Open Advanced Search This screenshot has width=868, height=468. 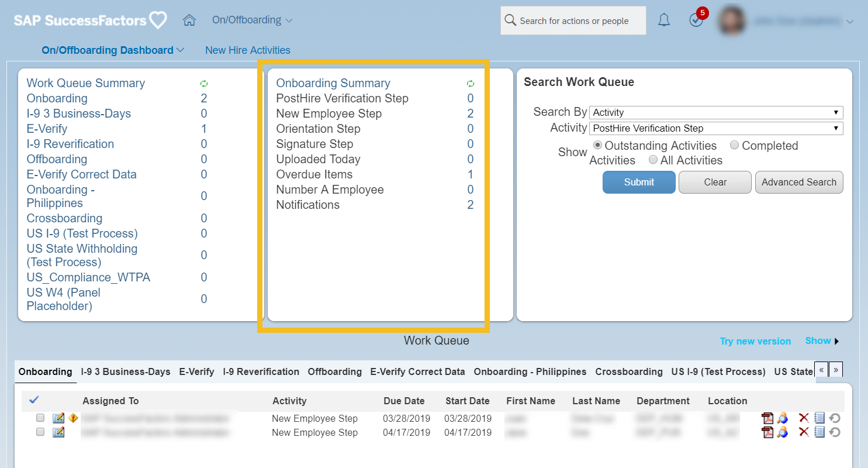point(799,182)
